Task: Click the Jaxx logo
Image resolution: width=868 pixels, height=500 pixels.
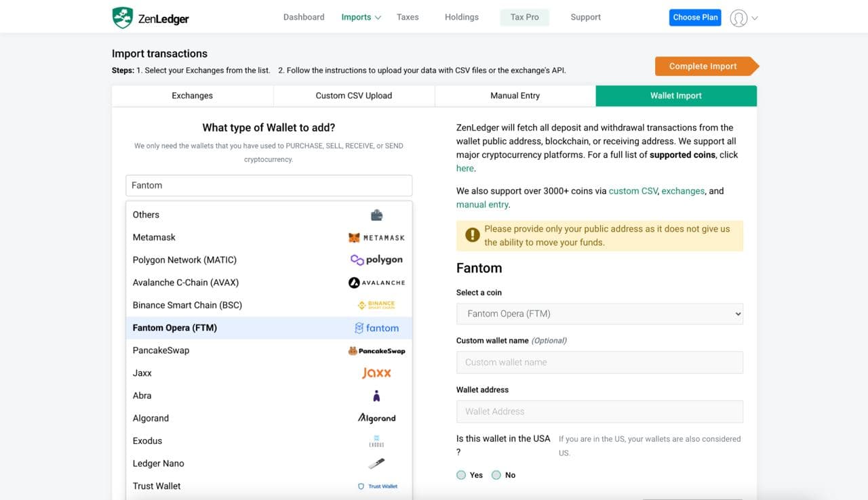Action: [376, 373]
